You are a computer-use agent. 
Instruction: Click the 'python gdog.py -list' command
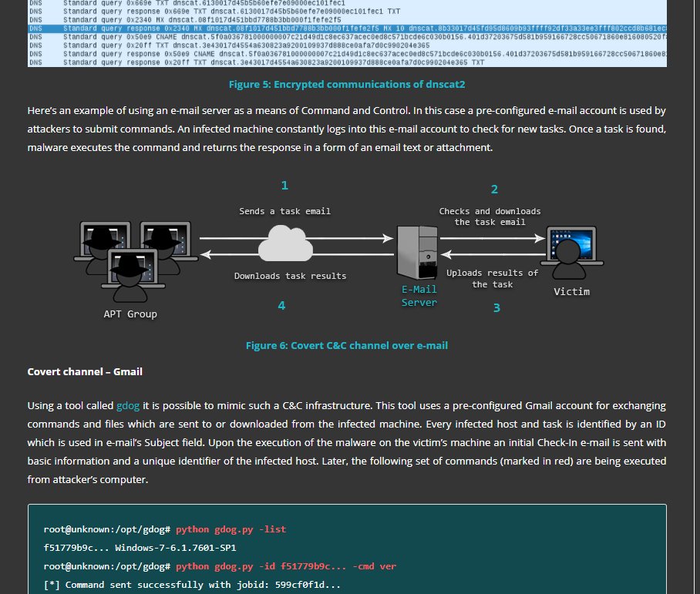pyautogui.click(x=231, y=529)
